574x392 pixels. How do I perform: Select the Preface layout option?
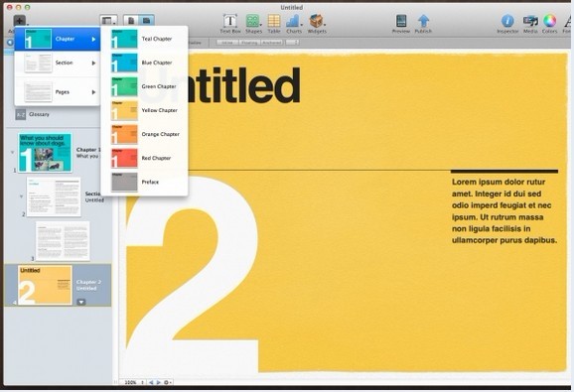(x=145, y=182)
